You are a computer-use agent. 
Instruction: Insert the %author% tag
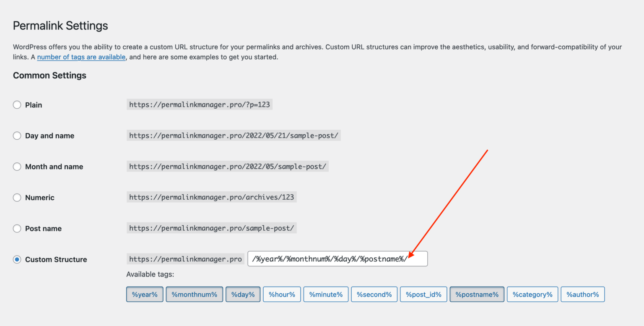pos(582,294)
